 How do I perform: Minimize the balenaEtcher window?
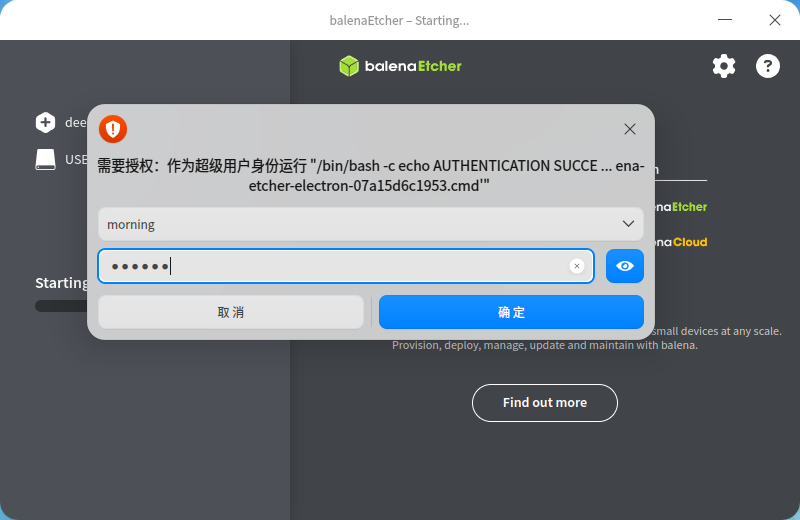724,20
